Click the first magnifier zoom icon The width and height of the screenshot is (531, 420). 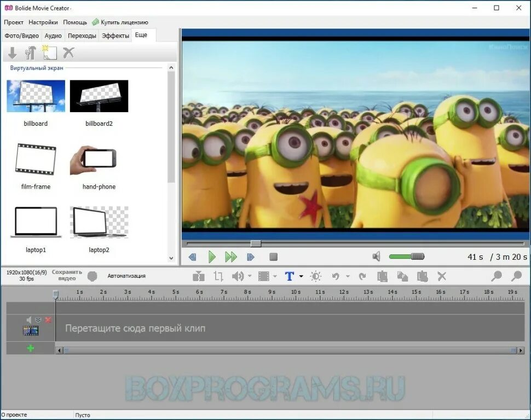pyautogui.click(x=497, y=276)
